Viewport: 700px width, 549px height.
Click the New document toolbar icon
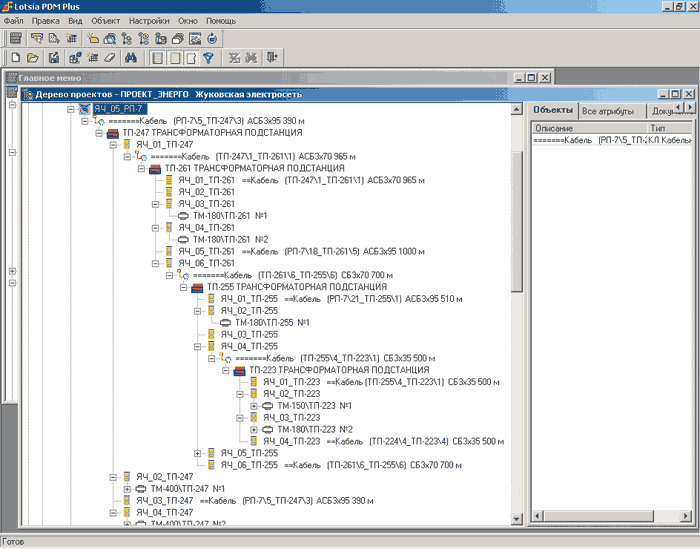pyautogui.click(x=16, y=58)
